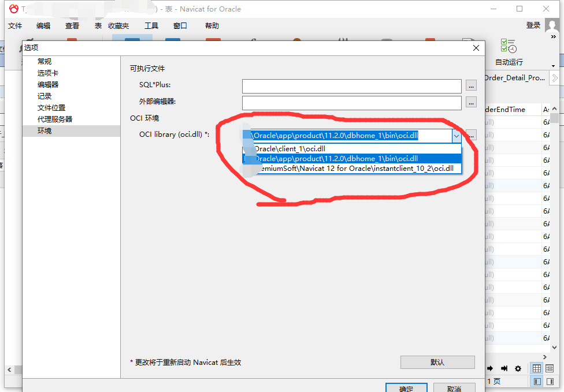This screenshot has width=564, height=392.
Task: Open the grid settings gear icon
Action: pos(518,368)
